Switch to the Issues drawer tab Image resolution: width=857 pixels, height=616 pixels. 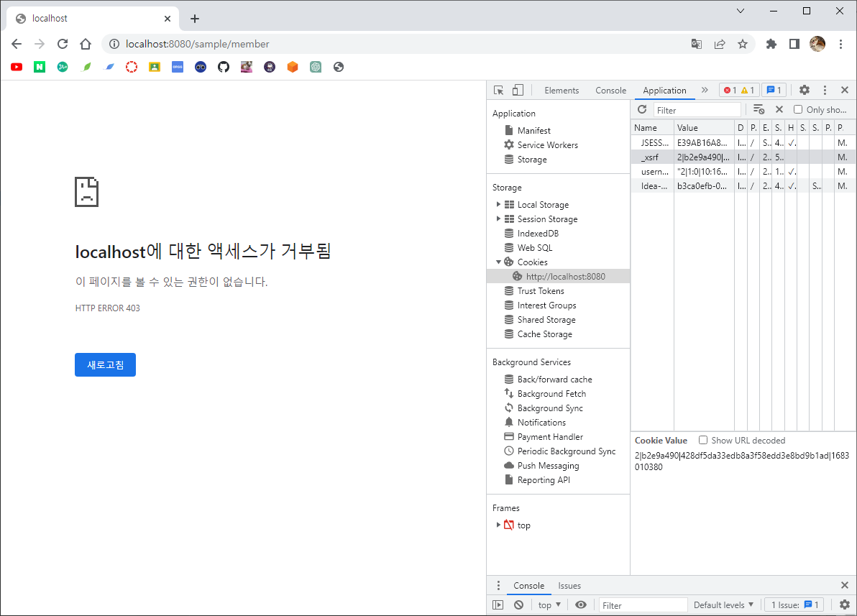click(x=569, y=586)
